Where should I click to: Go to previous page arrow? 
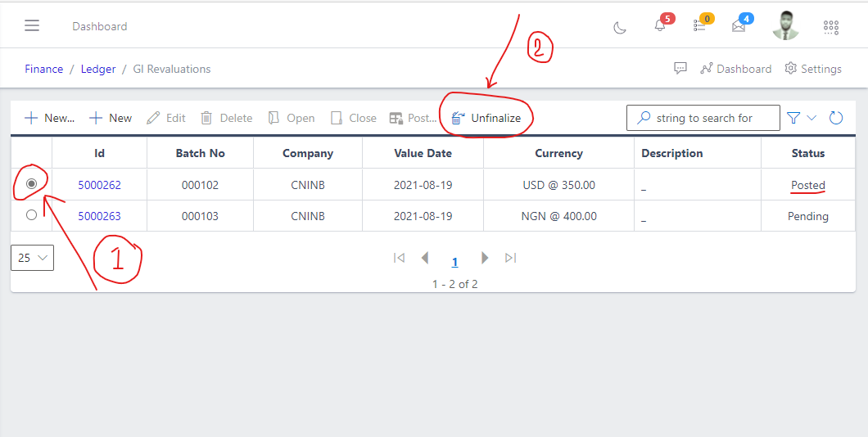point(425,258)
